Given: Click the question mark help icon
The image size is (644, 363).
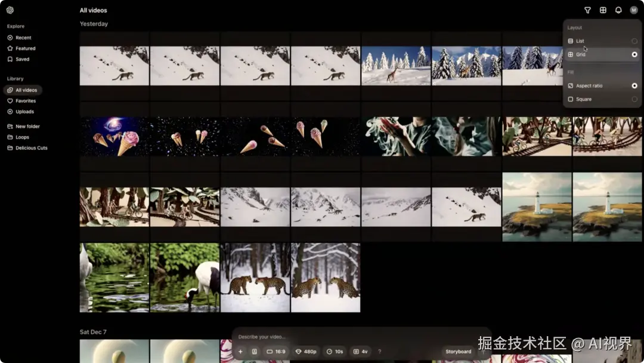Looking at the screenshot, I should click(x=379, y=352).
